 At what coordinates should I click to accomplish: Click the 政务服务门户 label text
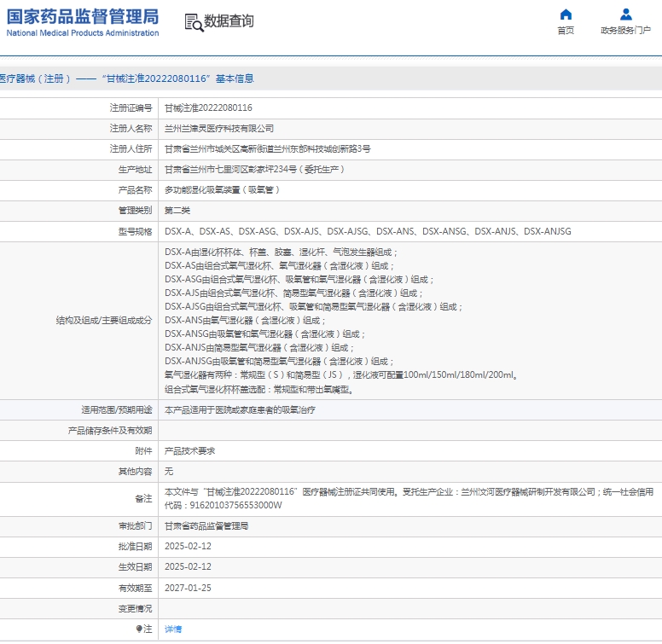tap(625, 31)
